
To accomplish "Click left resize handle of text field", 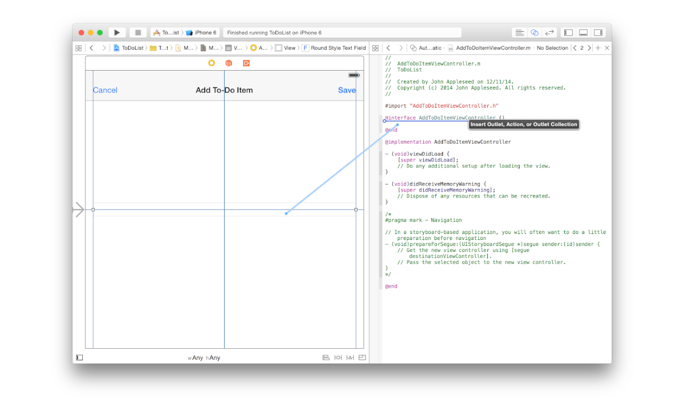I will point(93,209).
